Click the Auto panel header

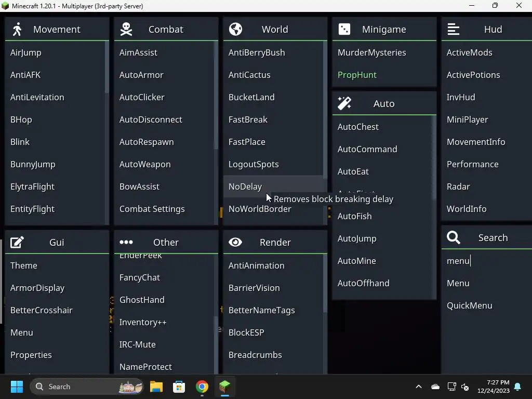384,103
